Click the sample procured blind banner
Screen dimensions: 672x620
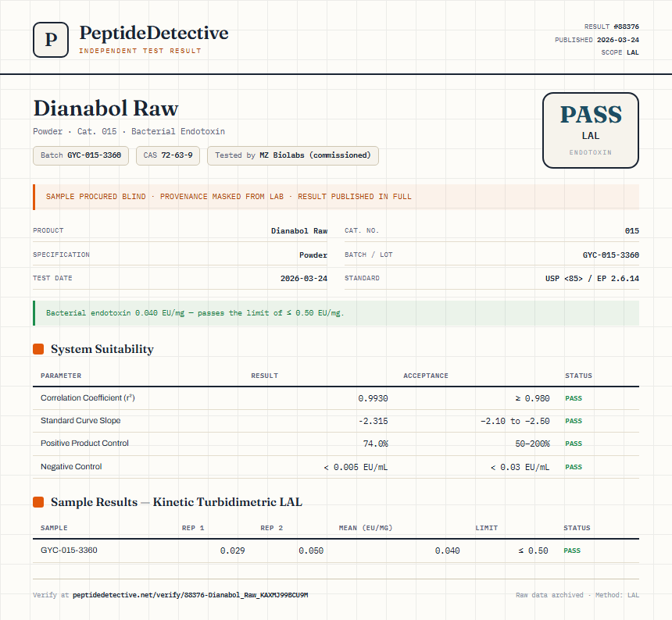[x=336, y=197]
